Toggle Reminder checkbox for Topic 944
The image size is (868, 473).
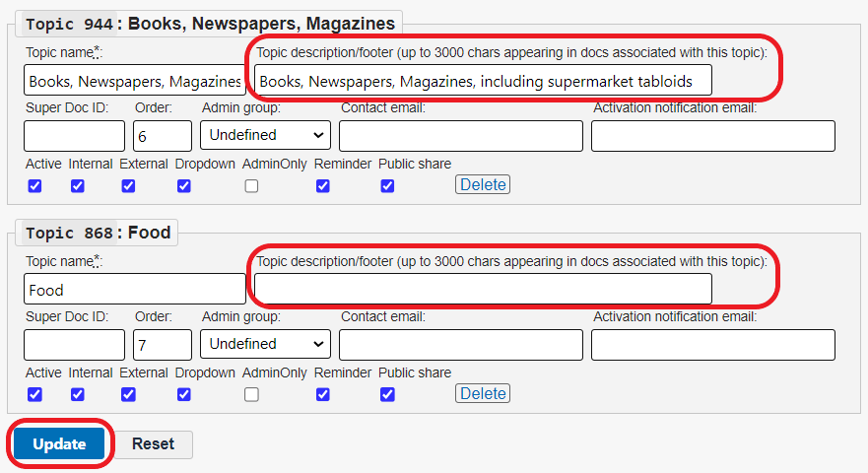pyautogui.click(x=323, y=186)
